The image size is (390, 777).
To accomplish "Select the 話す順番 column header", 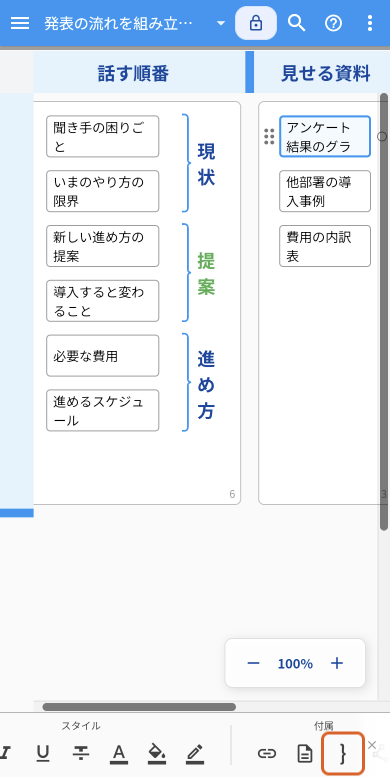I will (x=133, y=73).
